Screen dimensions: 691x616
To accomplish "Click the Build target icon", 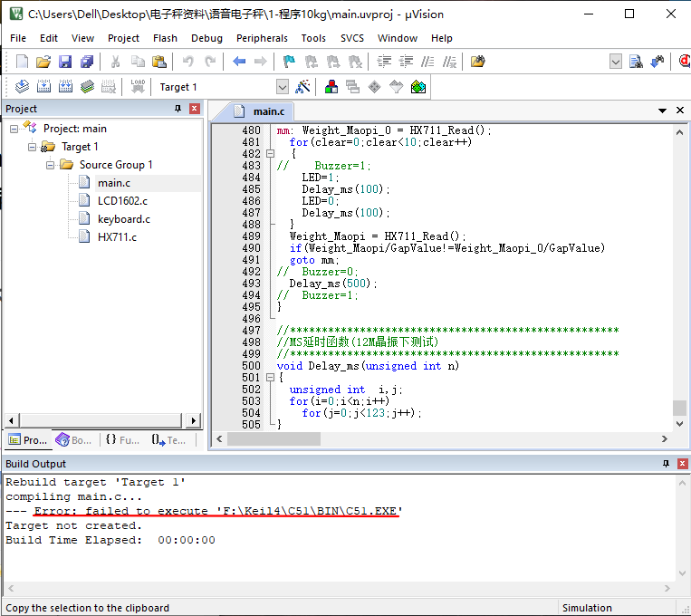I will point(43,86).
